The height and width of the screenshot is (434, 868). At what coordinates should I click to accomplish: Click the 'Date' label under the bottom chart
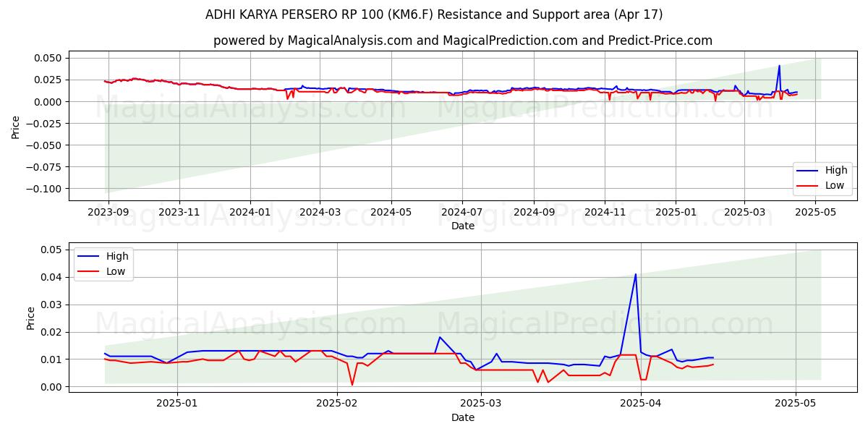[x=463, y=417]
